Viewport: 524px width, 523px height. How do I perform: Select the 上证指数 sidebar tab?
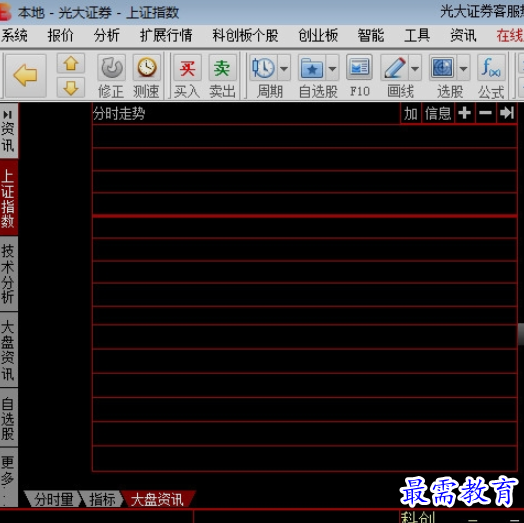click(8, 198)
